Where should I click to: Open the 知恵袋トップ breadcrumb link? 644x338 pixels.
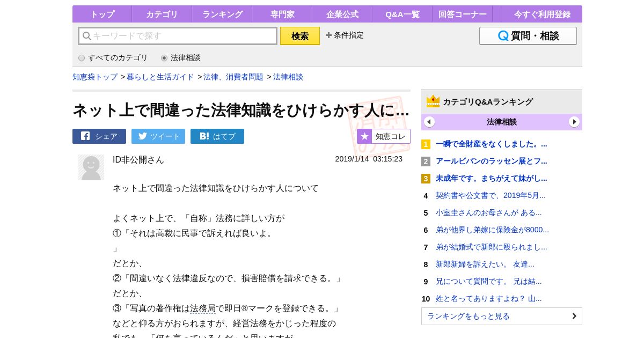point(95,77)
